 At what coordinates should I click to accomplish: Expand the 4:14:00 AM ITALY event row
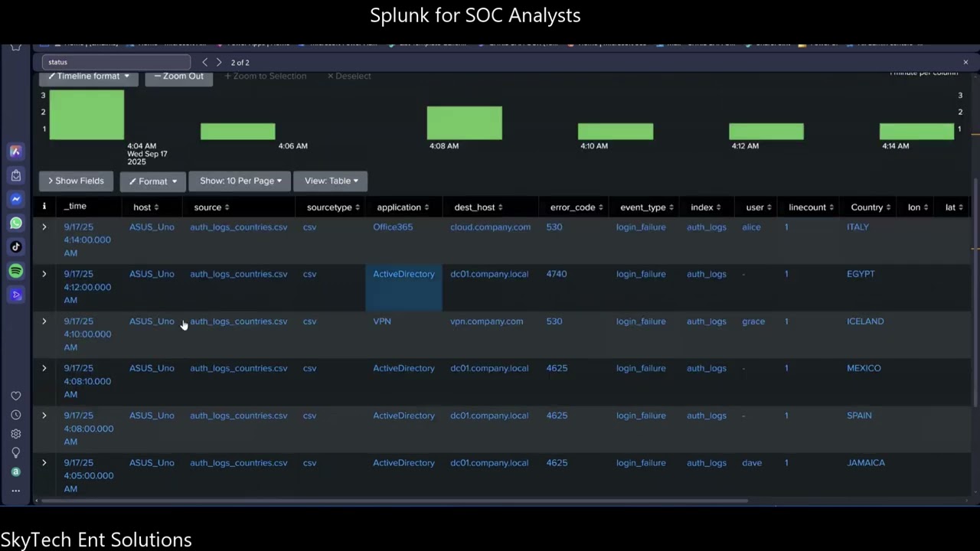point(44,227)
